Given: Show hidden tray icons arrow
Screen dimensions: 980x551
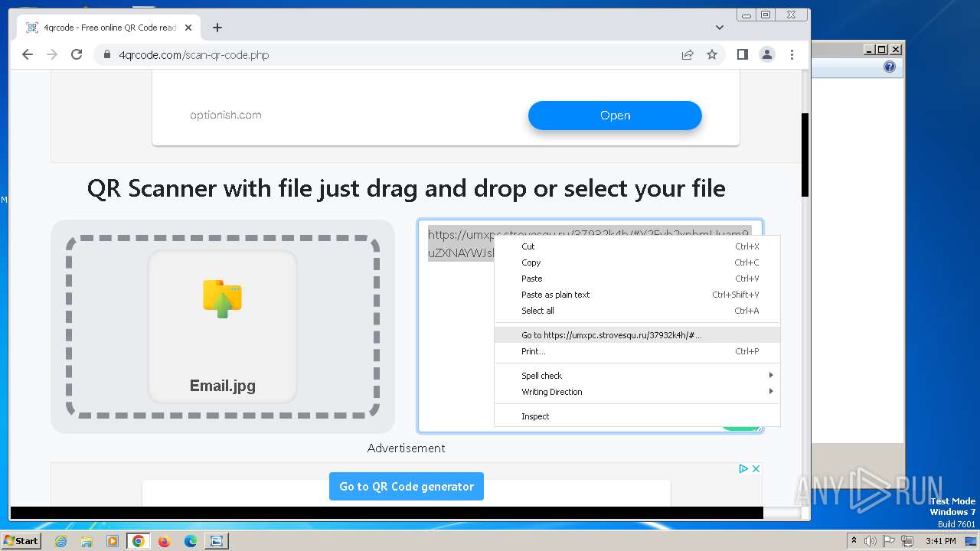Looking at the screenshot, I should 854,541.
